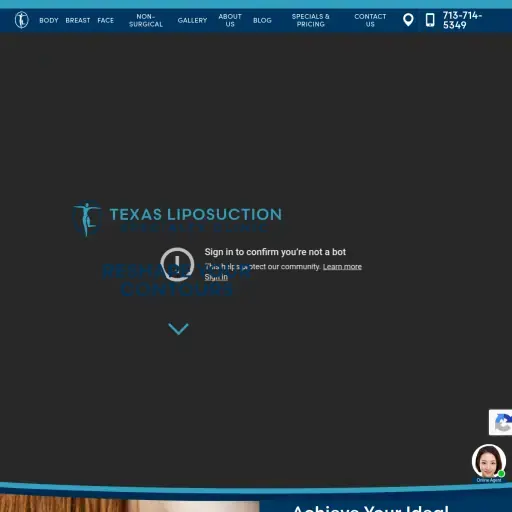This screenshot has width=512, height=512.
Task: Open the Non-Surgical menu
Action: [146, 20]
